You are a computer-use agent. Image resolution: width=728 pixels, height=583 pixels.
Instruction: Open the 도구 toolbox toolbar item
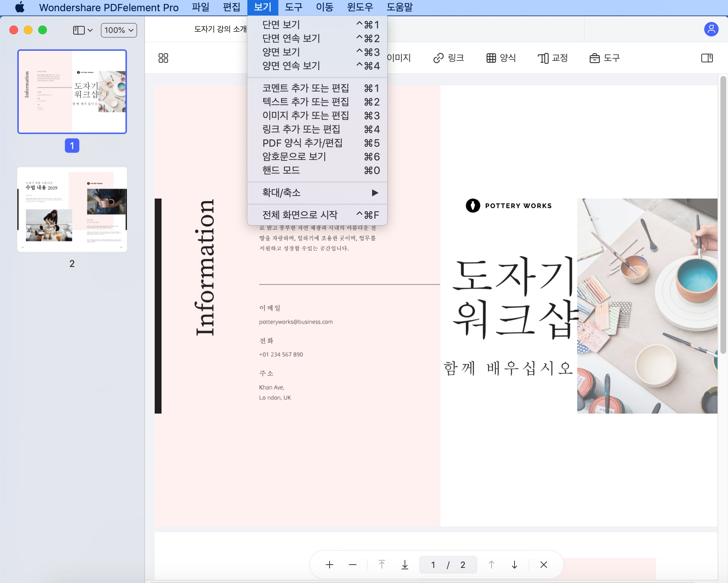605,58
